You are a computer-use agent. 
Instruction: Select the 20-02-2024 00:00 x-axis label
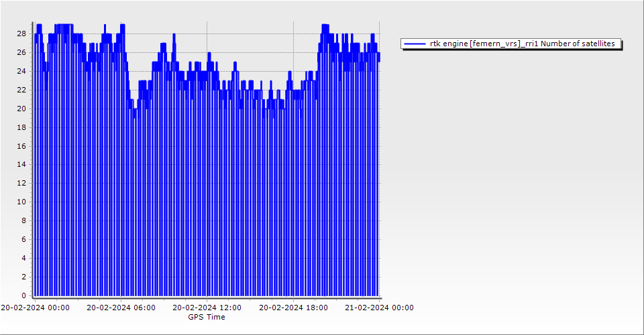35,308
